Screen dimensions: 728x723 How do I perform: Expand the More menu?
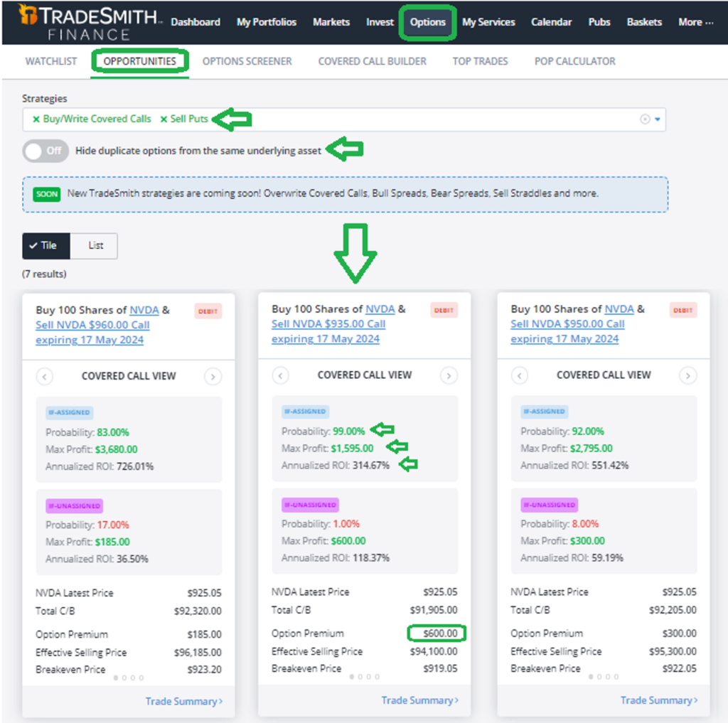[695, 22]
